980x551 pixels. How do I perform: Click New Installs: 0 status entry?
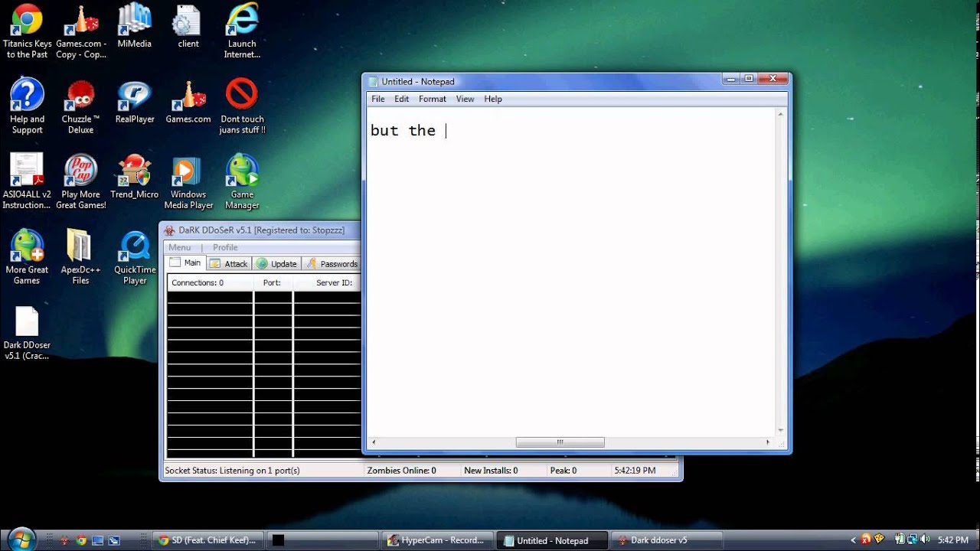pyautogui.click(x=491, y=471)
